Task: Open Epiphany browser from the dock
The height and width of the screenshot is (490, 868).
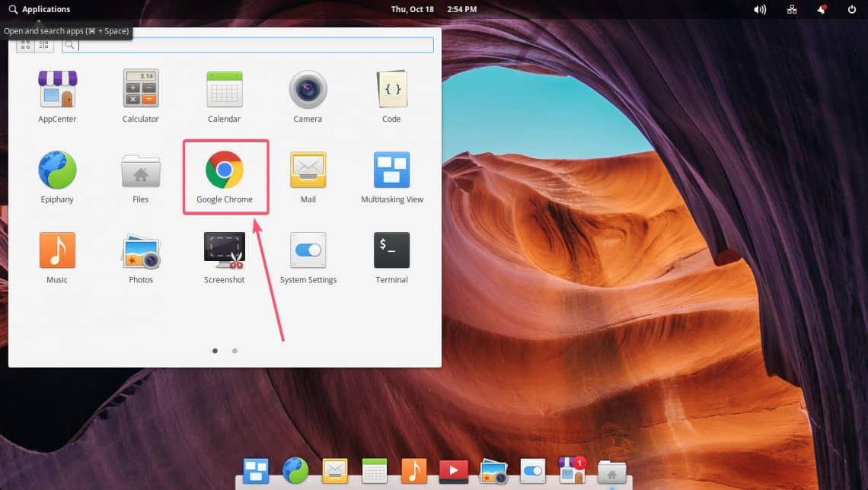Action: (x=295, y=471)
